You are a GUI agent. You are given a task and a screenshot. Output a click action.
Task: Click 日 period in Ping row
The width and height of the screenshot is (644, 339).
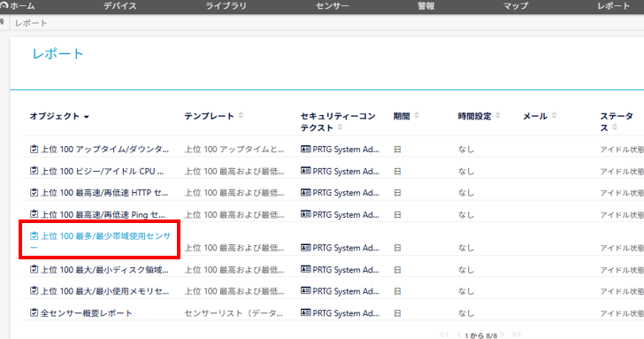pos(397,214)
